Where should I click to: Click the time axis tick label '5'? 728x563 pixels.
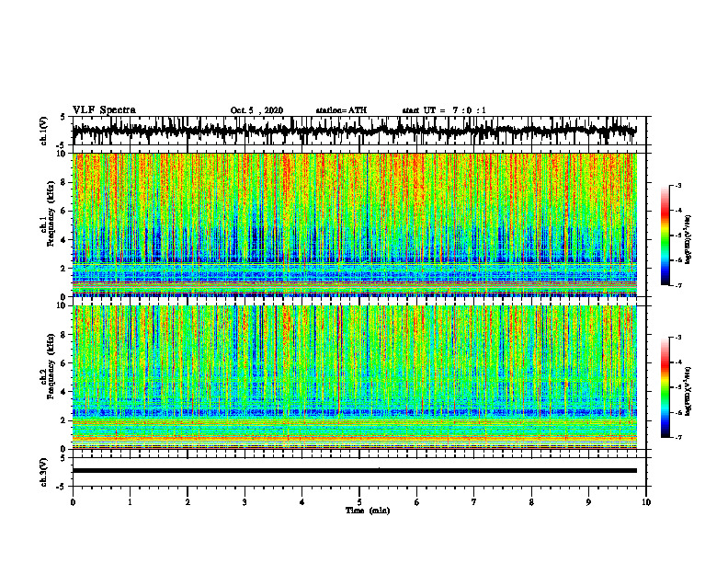click(359, 502)
